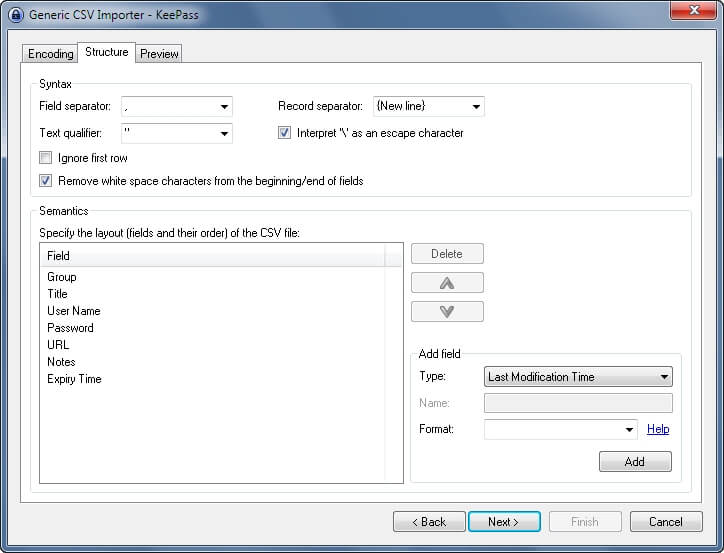Uncheck Remove white space characters option
The image size is (724, 553).
pos(45,180)
